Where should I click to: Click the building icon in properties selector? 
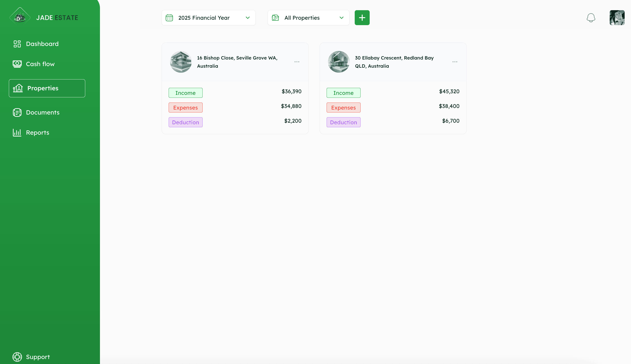pyautogui.click(x=275, y=18)
